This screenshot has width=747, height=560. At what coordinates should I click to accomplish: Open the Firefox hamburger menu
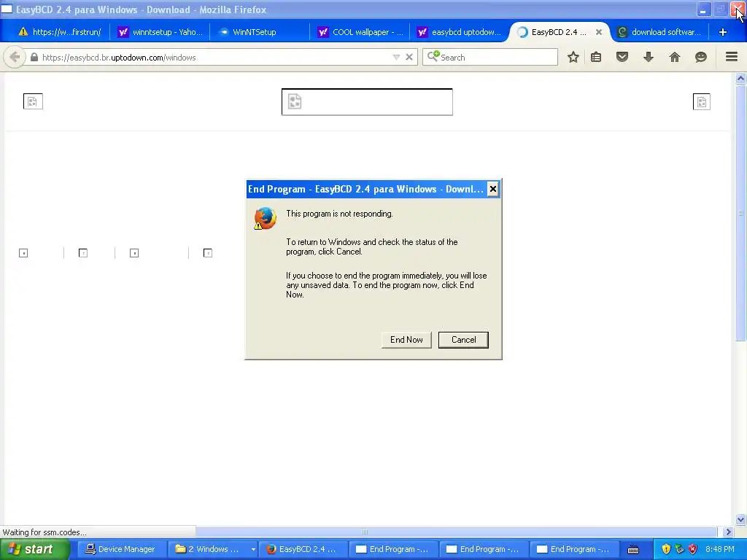click(x=732, y=57)
